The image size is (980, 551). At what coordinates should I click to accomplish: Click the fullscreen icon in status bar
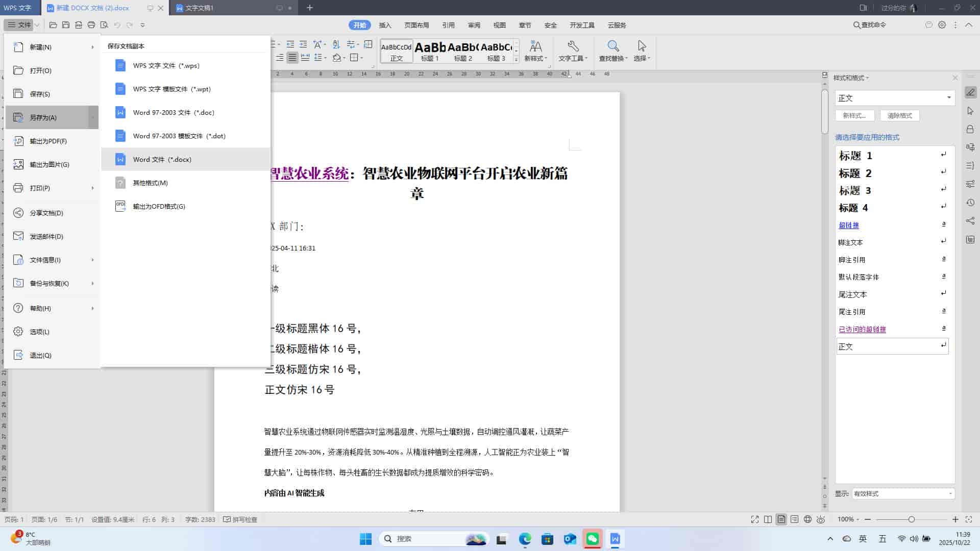tap(755, 519)
